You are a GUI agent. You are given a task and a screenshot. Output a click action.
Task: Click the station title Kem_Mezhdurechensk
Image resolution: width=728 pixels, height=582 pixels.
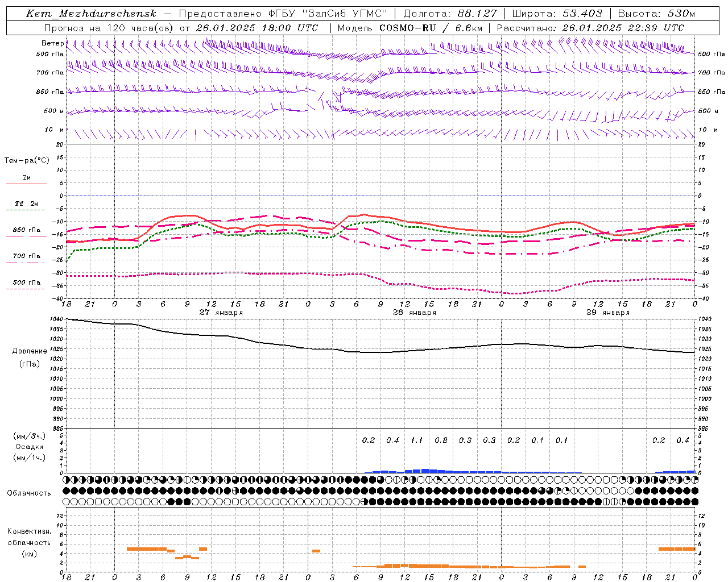point(91,14)
